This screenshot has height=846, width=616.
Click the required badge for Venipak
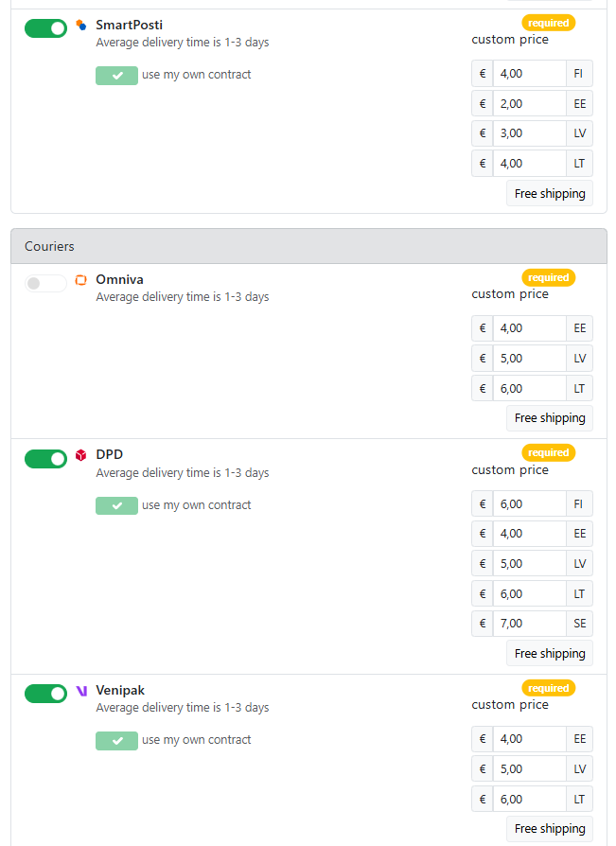(x=549, y=688)
